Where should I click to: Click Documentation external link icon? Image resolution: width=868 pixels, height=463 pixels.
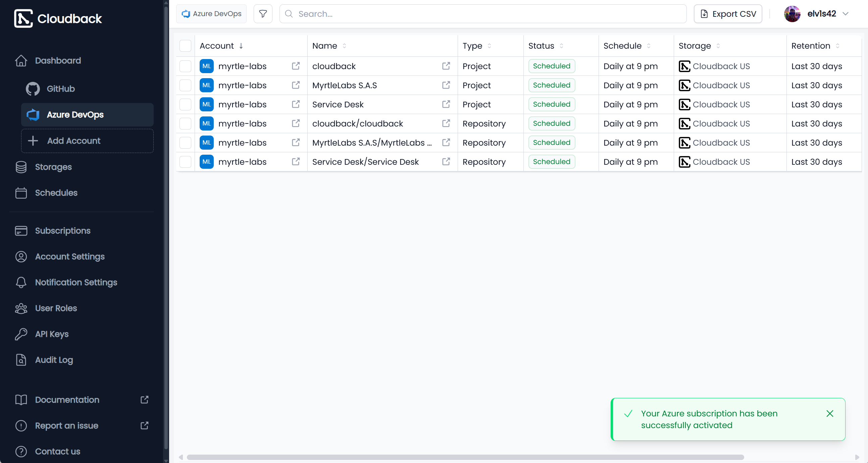(144, 400)
